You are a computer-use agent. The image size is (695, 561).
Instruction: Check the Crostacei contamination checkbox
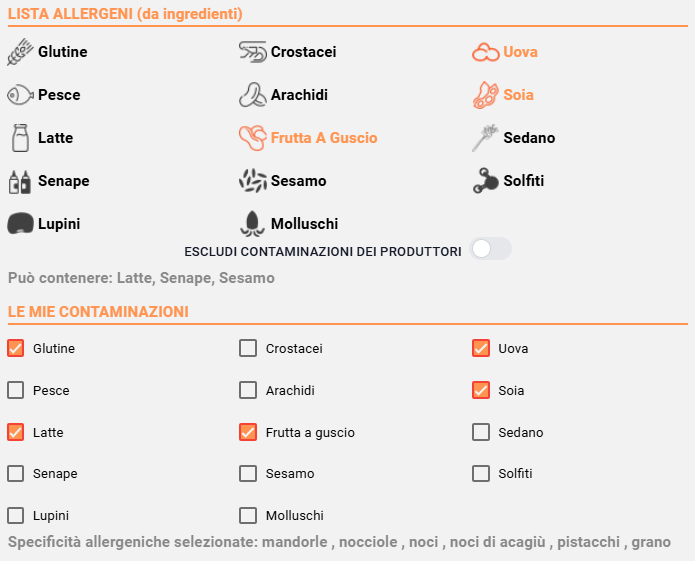[x=248, y=348]
